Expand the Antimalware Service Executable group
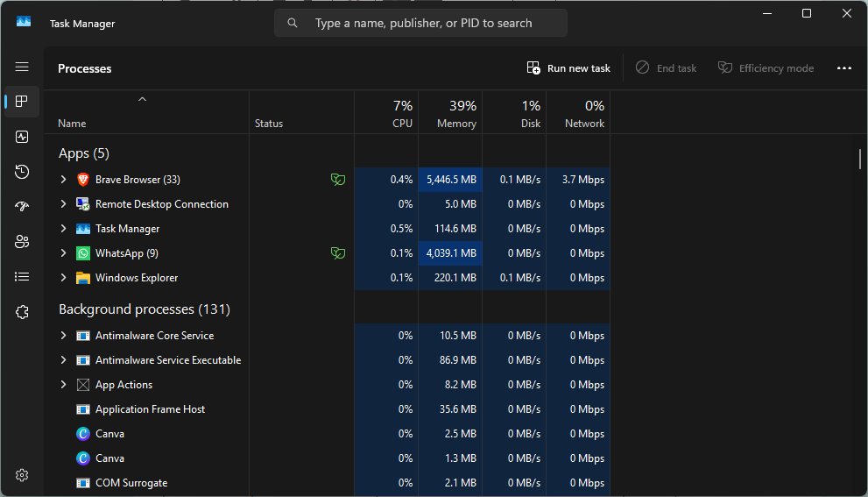The image size is (868, 497). point(63,360)
